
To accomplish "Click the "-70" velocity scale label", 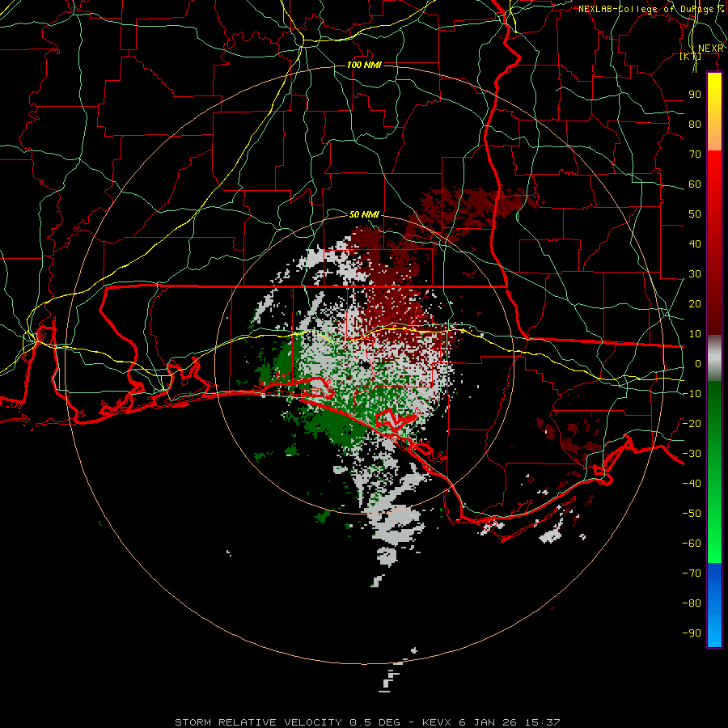I will point(692,573).
